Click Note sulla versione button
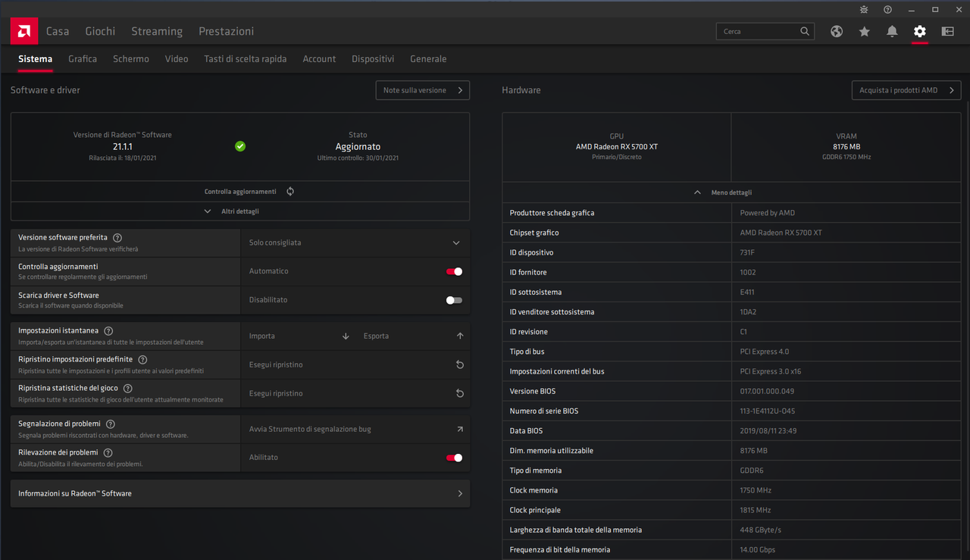 pyautogui.click(x=423, y=90)
